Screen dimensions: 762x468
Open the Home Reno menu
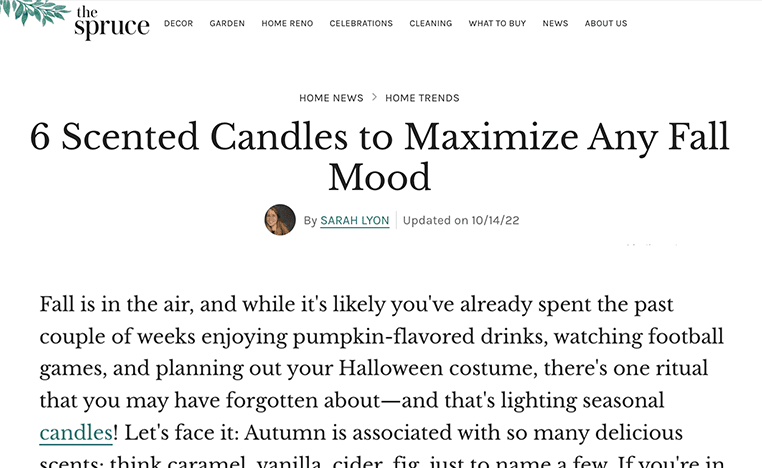(x=287, y=23)
